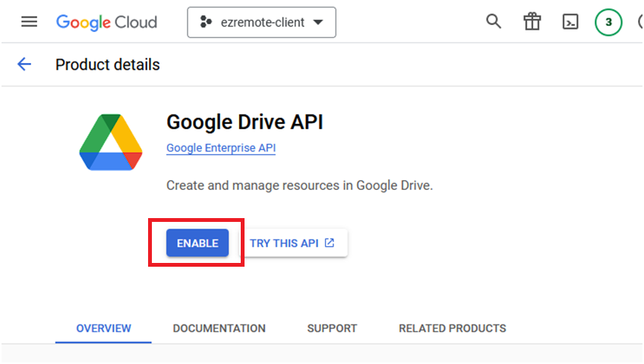This screenshot has height=364, width=644.
Task: Click the Google Cloud logo
Action: click(x=106, y=22)
